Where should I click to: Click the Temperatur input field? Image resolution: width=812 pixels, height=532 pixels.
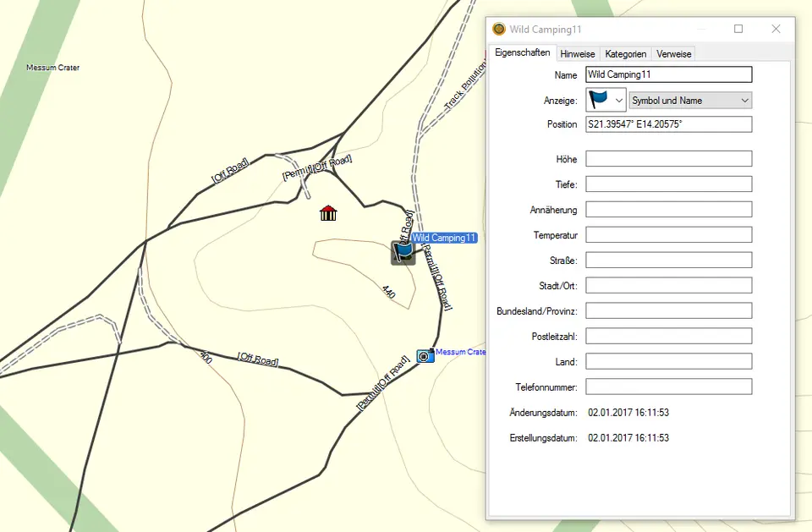point(668,235)
